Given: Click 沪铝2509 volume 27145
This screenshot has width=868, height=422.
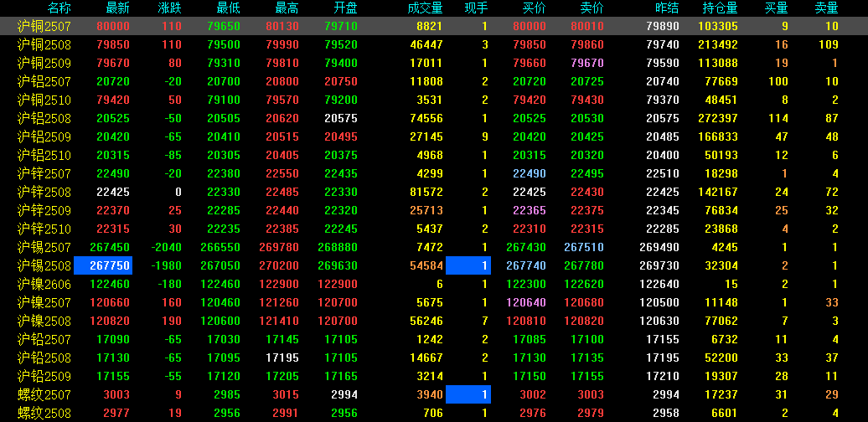Looking at the screenshot, I should click(426, 136).
